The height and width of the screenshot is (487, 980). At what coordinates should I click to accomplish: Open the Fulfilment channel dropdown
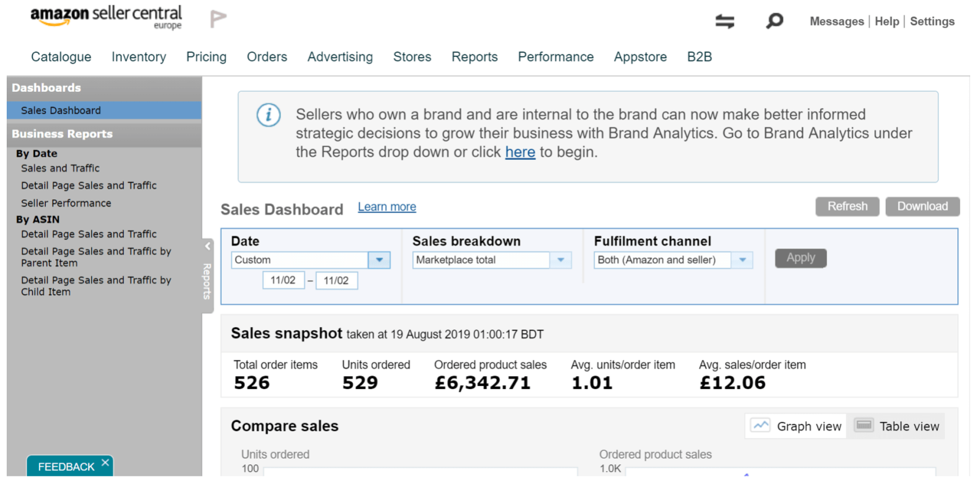tap(742, 260)
